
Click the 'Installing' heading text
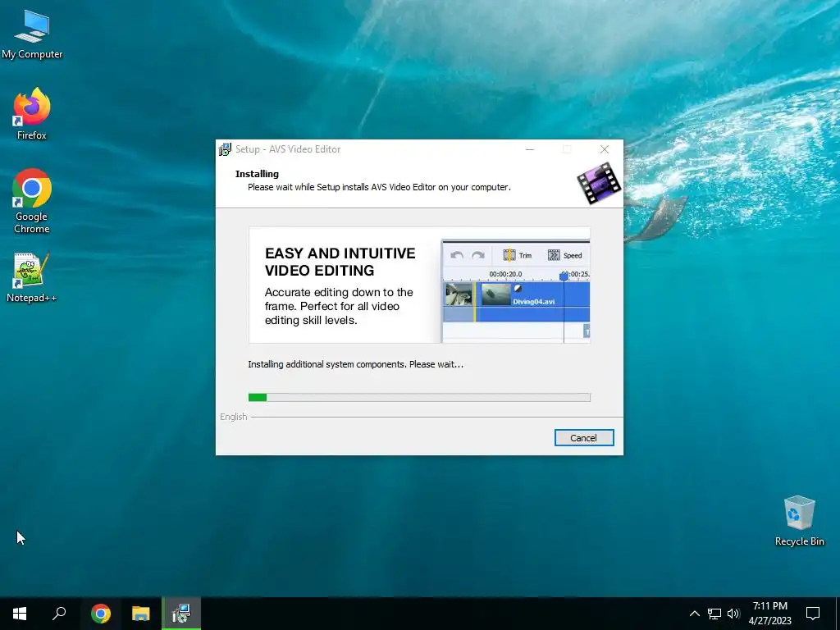tap(257, 174)
